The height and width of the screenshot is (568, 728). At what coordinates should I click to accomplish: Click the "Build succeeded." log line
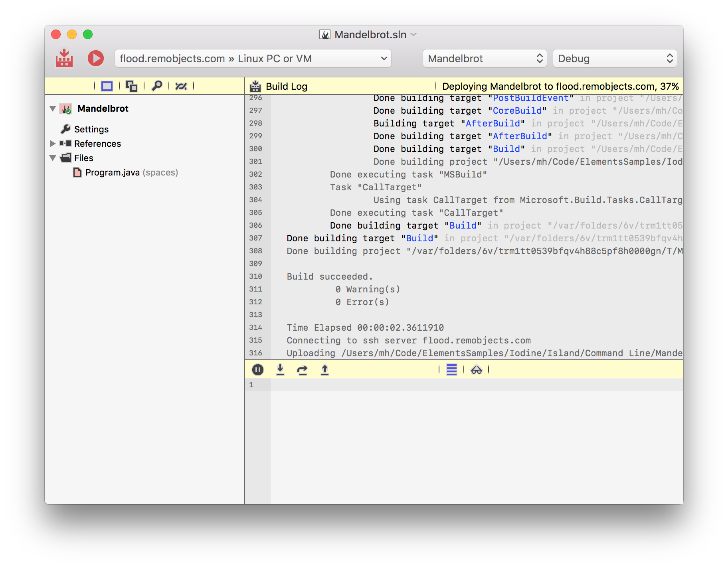point(330,276)
